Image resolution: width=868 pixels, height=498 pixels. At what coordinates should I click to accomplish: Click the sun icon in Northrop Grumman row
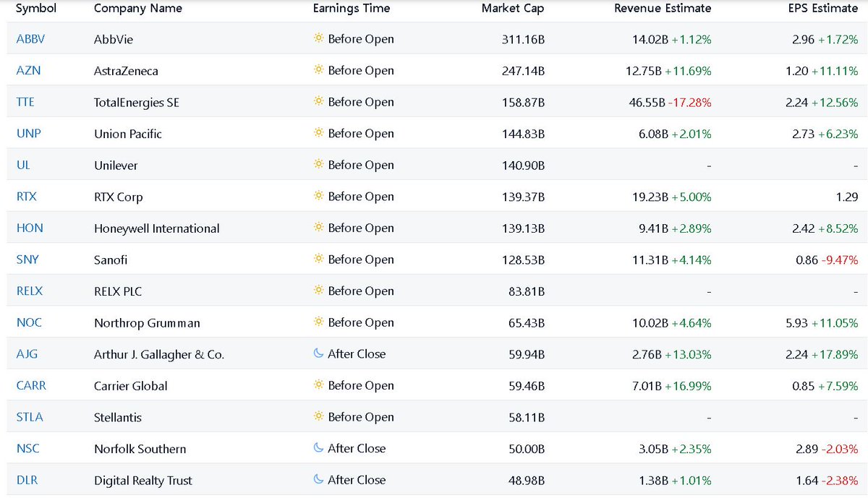click(318, 322)
